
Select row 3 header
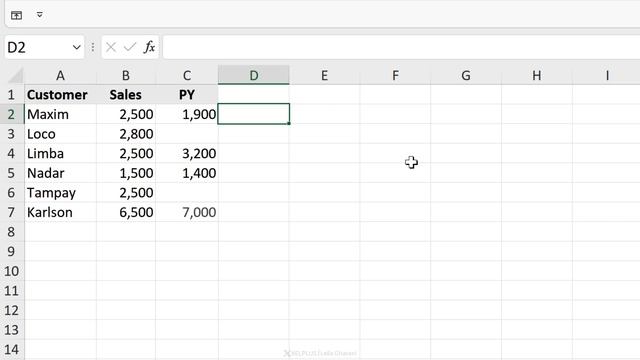(x=11, y=134)
